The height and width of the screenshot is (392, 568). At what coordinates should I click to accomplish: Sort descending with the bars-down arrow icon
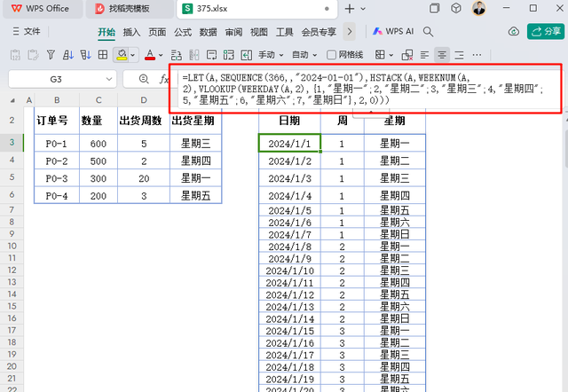(85, 55)
